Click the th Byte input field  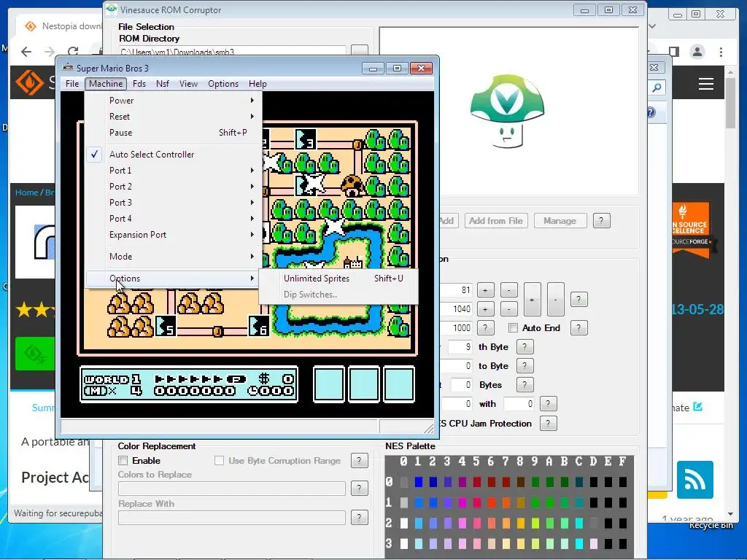pyautogui.click(x=460, y=347)
